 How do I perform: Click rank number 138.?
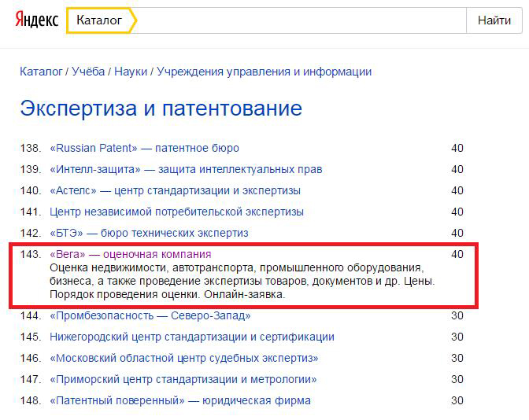click(x=31, y=148)
